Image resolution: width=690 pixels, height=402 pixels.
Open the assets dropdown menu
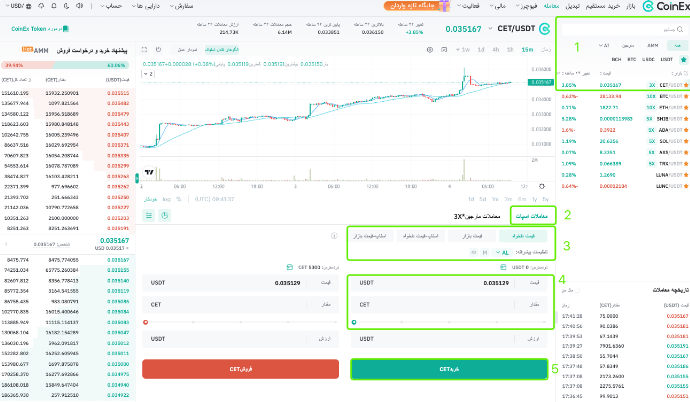pyautogui.click(x=146, y=6)
